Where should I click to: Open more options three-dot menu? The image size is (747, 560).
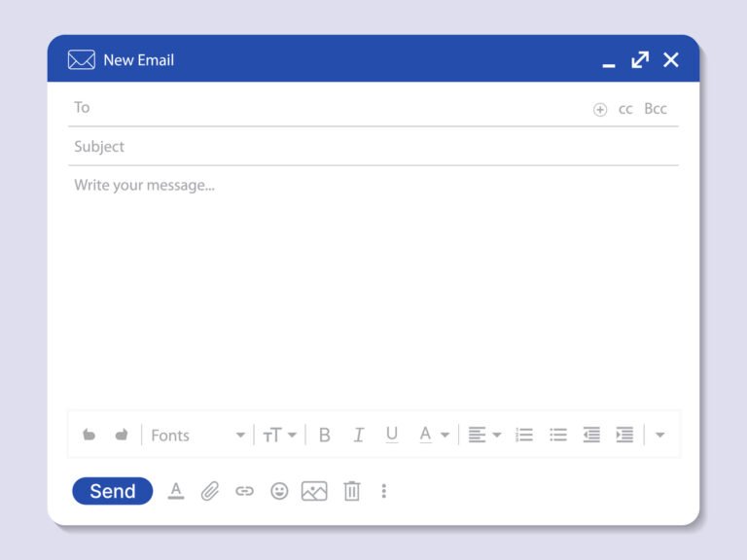(x=384, y=491)
